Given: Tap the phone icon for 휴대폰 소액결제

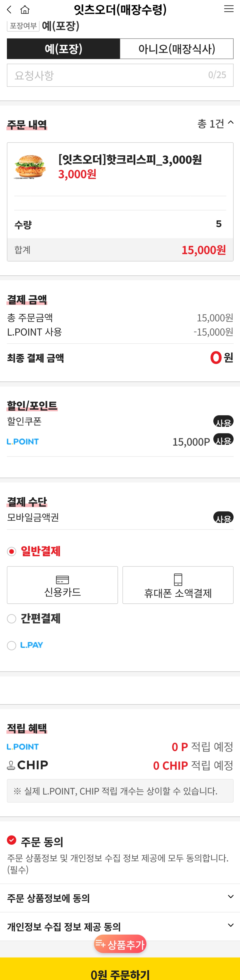Looking at the screenshot, I should pyautogui.click(x=178, y=580).
